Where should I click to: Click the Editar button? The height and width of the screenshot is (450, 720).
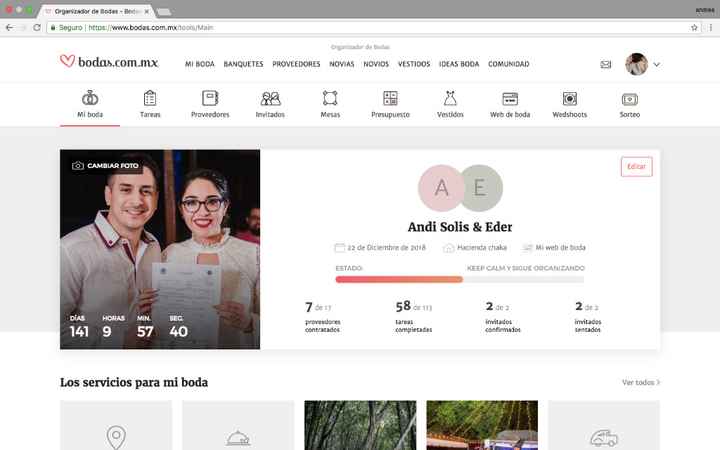tap(636, 167)
